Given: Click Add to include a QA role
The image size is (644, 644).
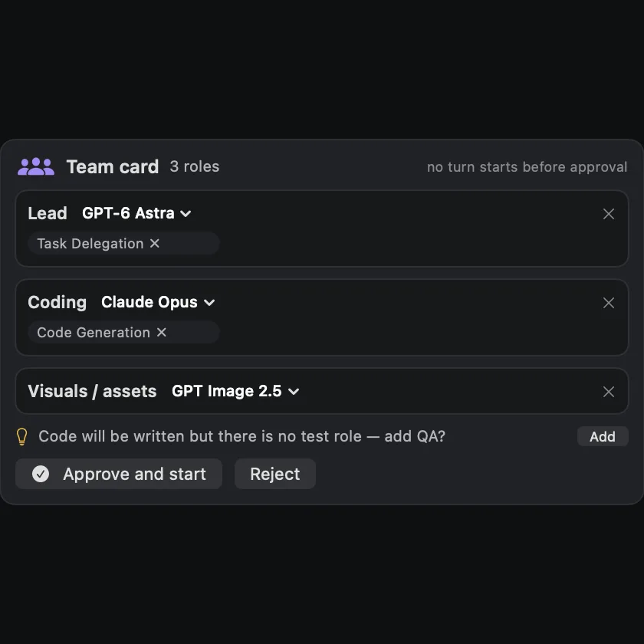Looking at the screenshot, I should (x=603, y=436).
